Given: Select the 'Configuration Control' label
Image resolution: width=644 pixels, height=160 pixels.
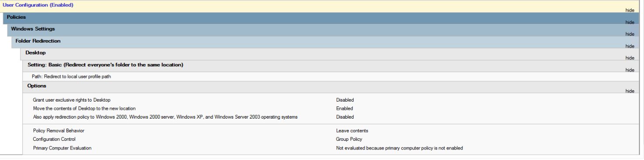Looking at the screenshot, I should (54, 140).
